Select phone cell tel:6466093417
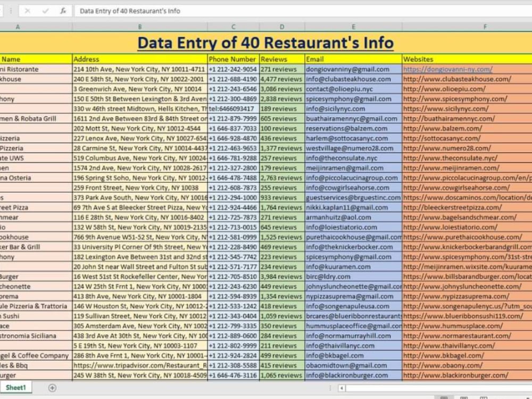 pos(233,109)
